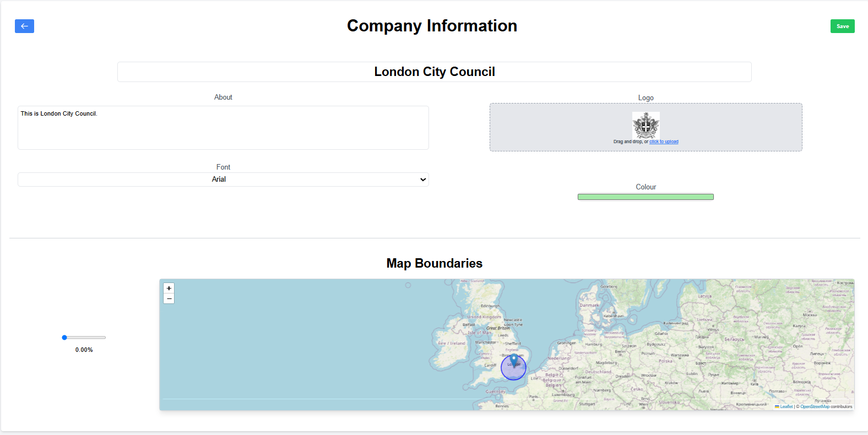Edit the London City Council name field

[434, 72]
